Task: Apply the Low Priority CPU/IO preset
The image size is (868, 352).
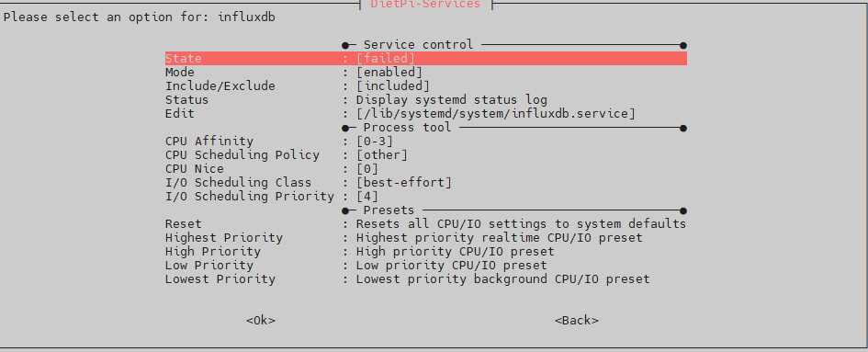Action: pyautogui.click(x=425, y=266)
